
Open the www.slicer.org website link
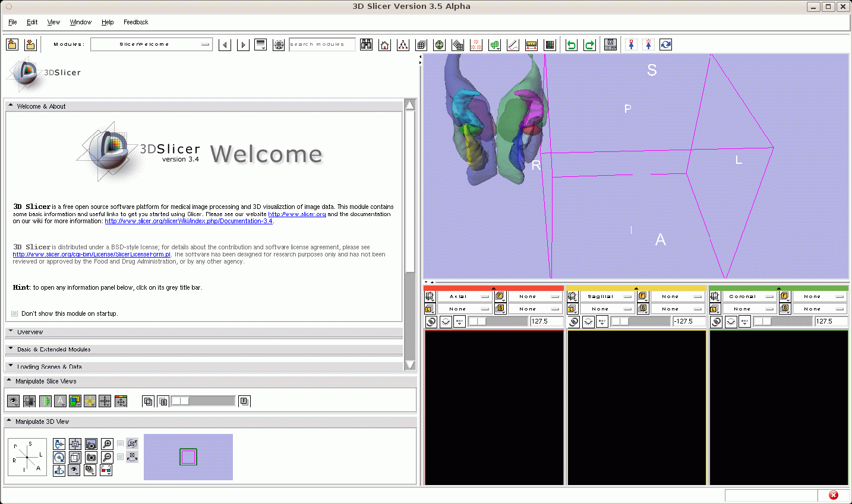[x=297, y=214]
